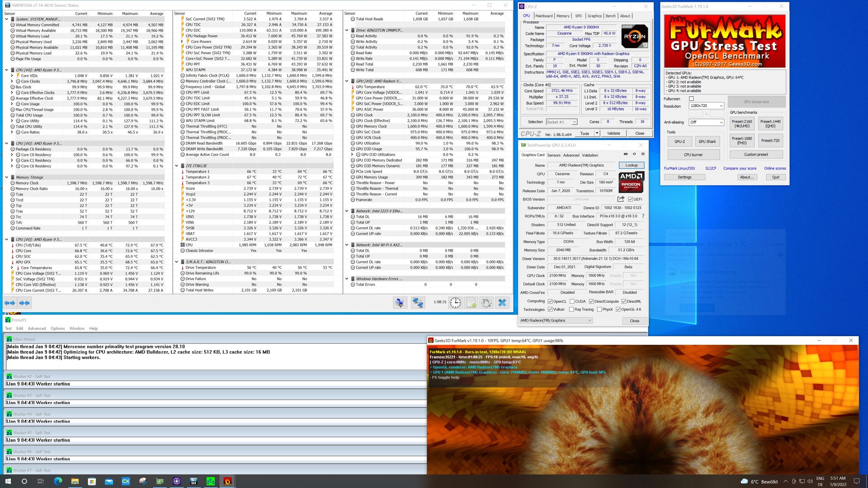Image resolution: width=868 pixels, height=488 pixels.
Task: Click HWiNFO magnifier sensor summary icon
Action: tap(400, 302)
